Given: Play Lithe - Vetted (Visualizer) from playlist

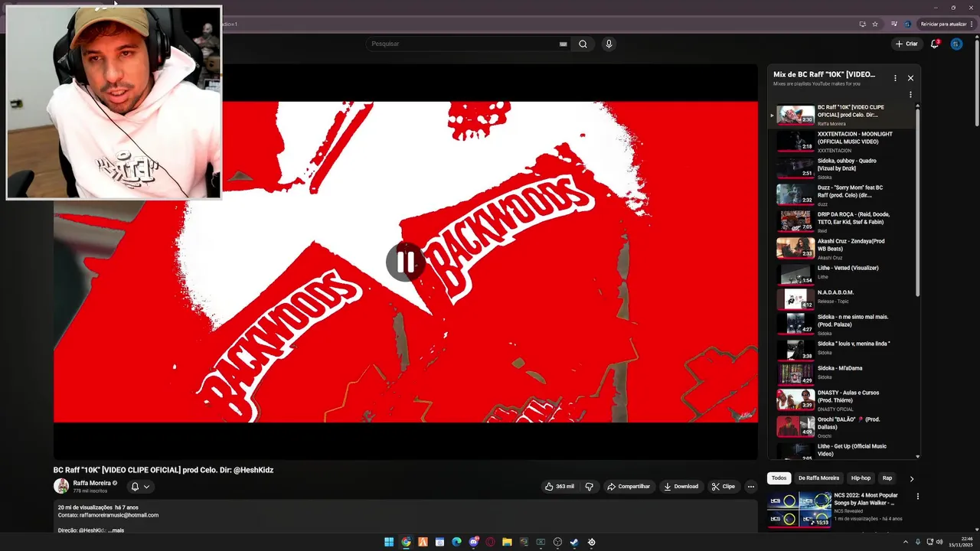Looking at the screenshot, I should 841,274.
